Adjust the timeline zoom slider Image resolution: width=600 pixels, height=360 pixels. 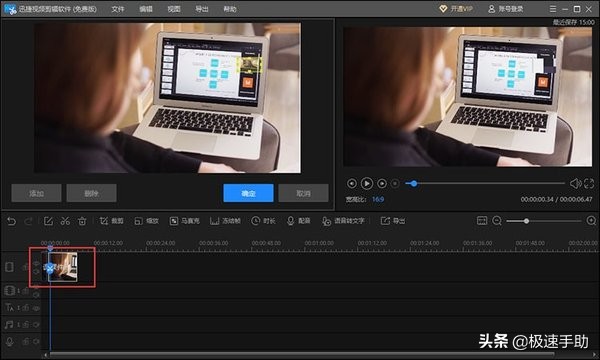click(x=527, y=221)
